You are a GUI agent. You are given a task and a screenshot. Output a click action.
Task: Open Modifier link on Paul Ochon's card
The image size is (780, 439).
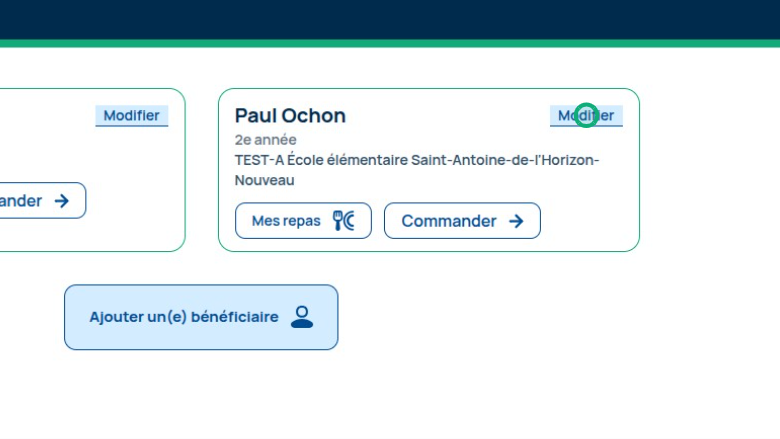point(586,116)
